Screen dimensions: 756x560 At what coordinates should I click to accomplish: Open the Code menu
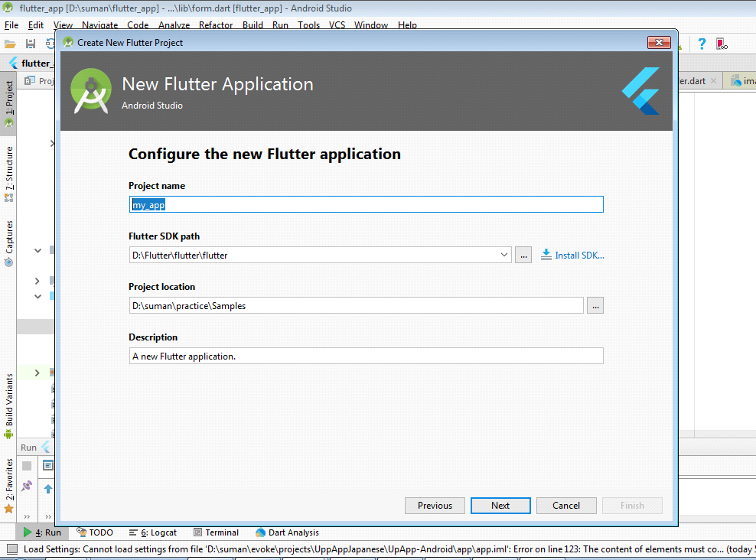pos(138,25)
